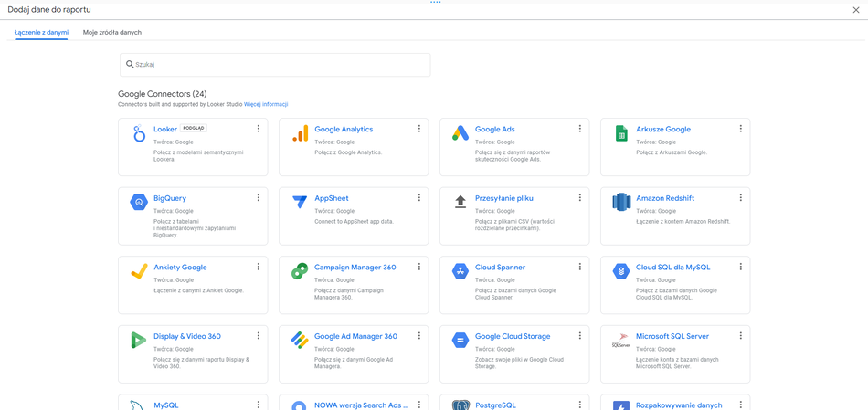Select the Google Ads logo icon

[460, 134]
